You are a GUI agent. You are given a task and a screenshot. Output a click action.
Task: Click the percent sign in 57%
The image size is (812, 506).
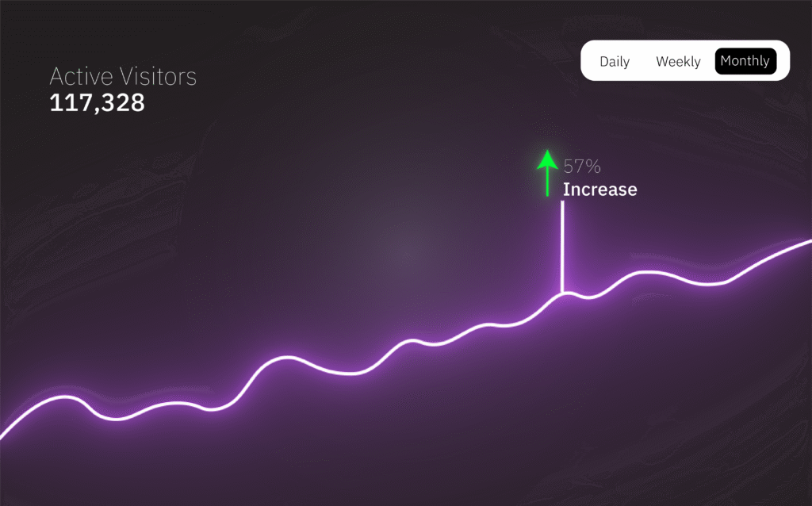593,167
